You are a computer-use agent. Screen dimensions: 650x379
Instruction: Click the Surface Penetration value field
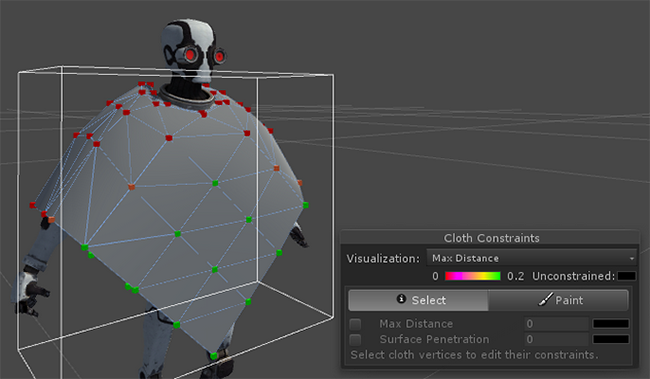(556, 339)
